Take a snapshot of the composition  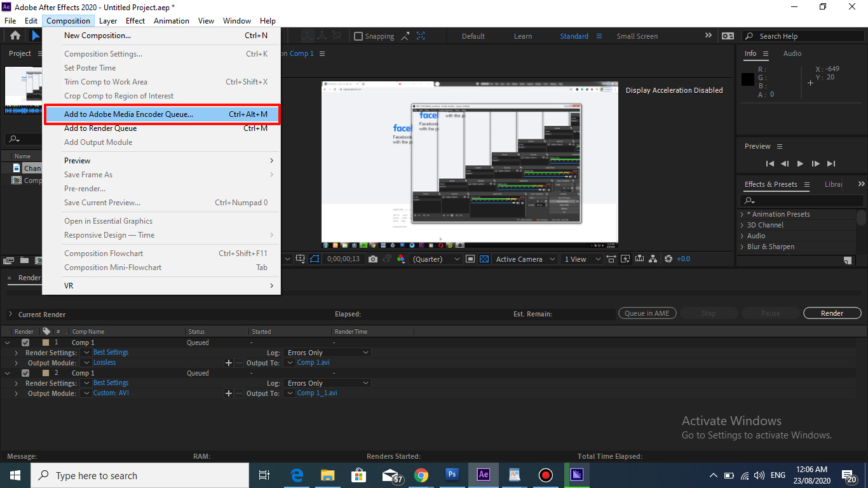373,259
